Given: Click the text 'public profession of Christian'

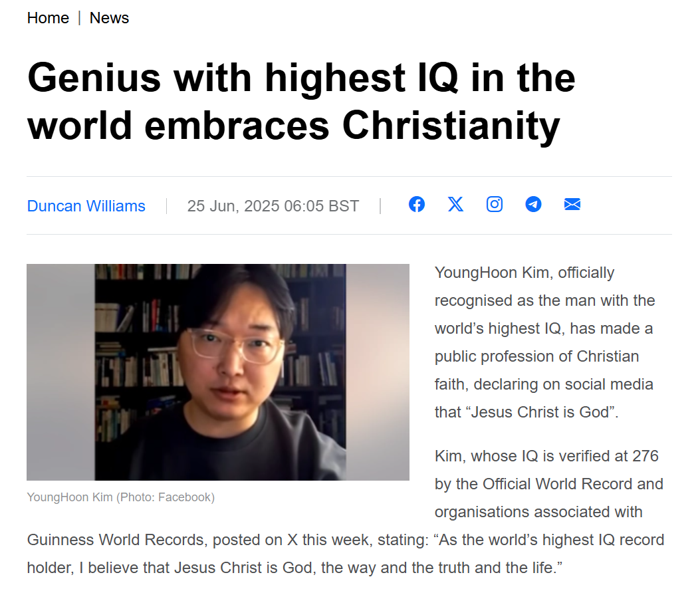Looking at the screenshot, I should point(536,356).
